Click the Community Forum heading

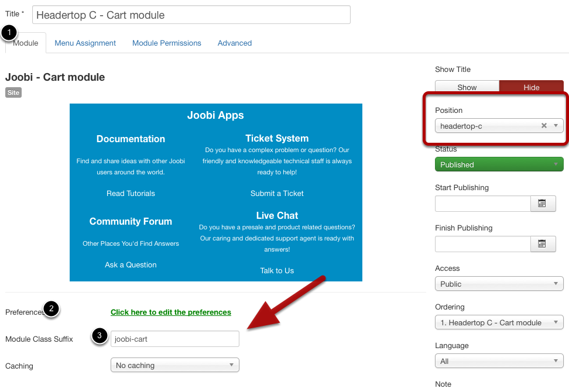(x=131, y=221)
